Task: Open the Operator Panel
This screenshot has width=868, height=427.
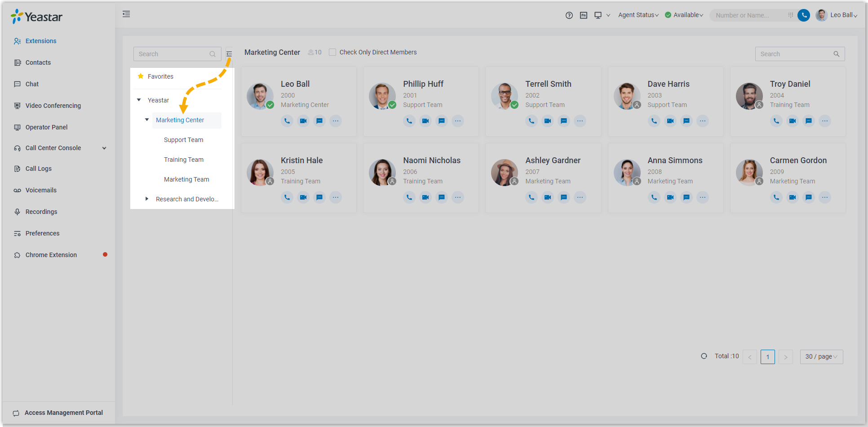Action: click(x=46, y=127)
